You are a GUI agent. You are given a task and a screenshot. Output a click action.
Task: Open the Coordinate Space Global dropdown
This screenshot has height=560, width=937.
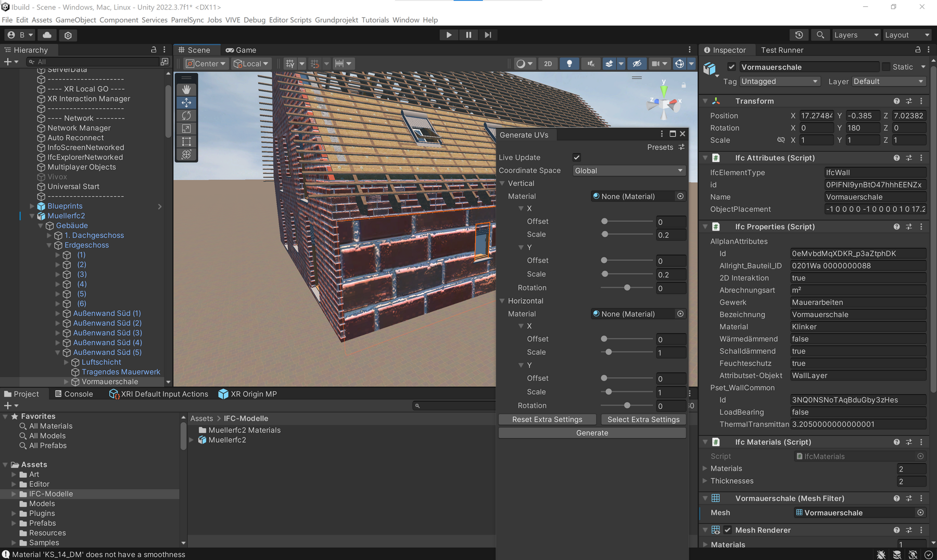click(x=628, y=171)
